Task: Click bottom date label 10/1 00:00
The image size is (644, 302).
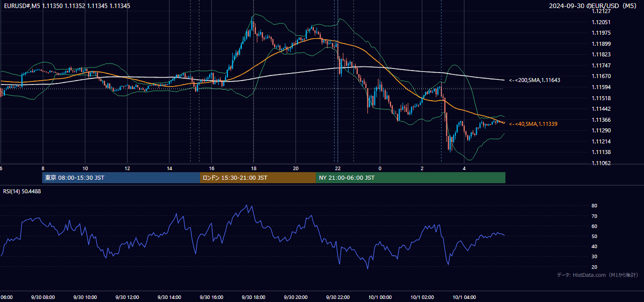Action: pyautogui.click(x=380, y=297)
